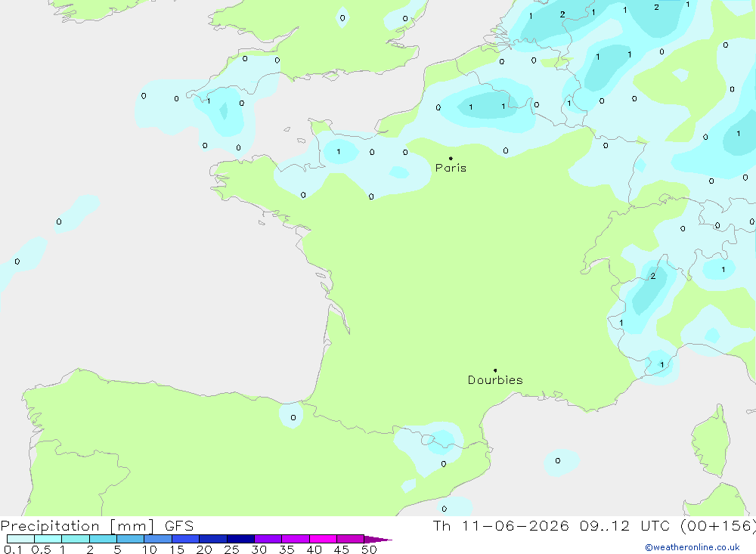756x554 pixels.
Task: Select the 35–40 mm legend swatch
Action: [x=295, y=539]
